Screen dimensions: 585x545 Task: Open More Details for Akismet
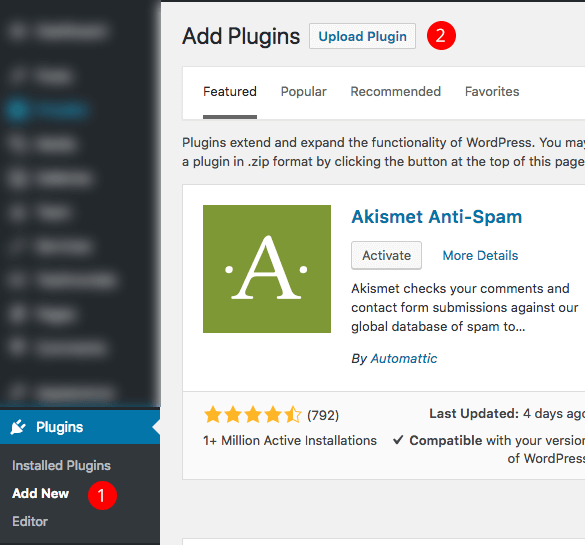[x=480, y=256]
